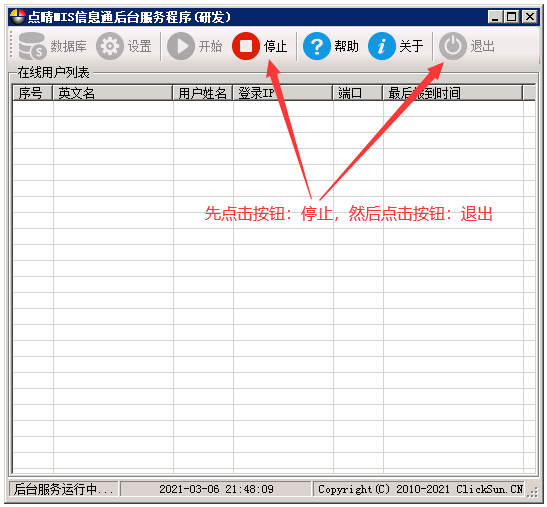The image size is (547, 507).
Task: Click the 端口 column header
Action: (x=358, y=93)
